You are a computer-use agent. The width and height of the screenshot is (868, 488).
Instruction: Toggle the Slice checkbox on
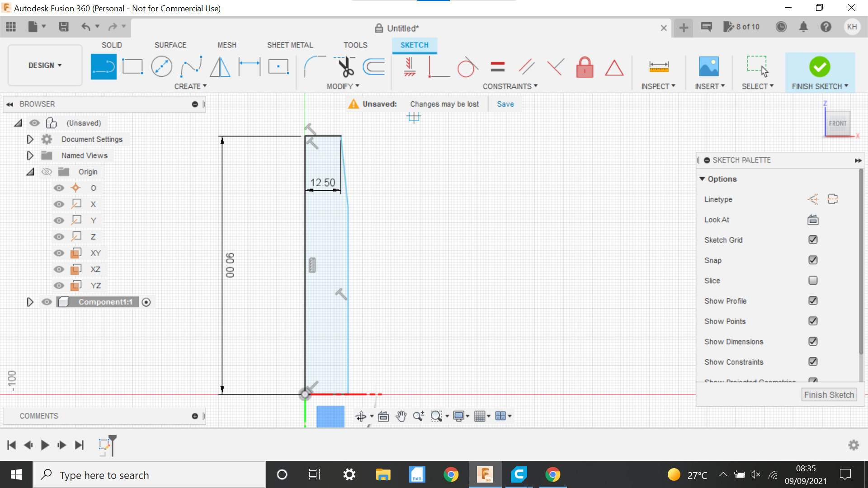point(813,280)
